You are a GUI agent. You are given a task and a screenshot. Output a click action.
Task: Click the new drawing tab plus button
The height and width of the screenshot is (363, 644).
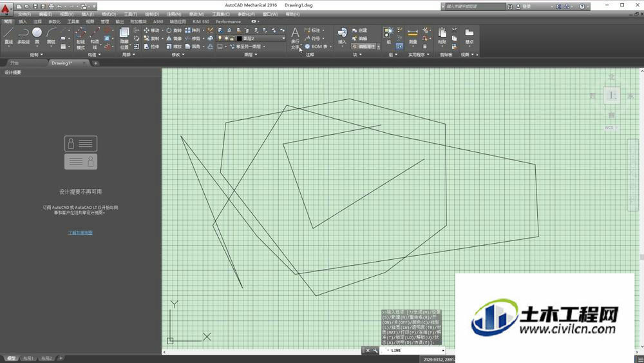[x=96, y=63]
